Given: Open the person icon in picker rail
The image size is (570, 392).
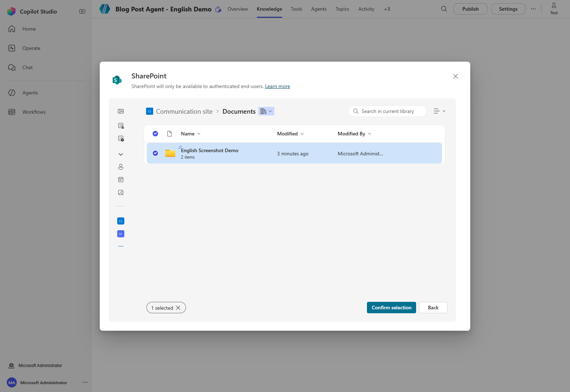Looking at the screenshot, I should [121, 167].
